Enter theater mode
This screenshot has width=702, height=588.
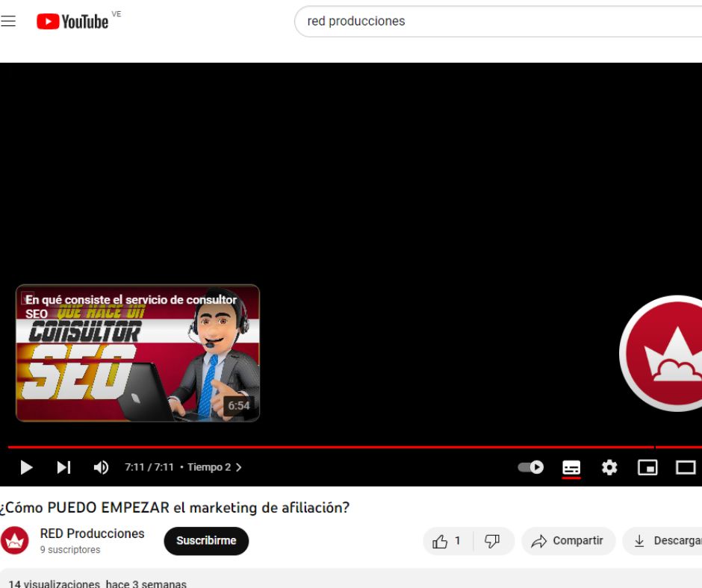click(685, 467)
